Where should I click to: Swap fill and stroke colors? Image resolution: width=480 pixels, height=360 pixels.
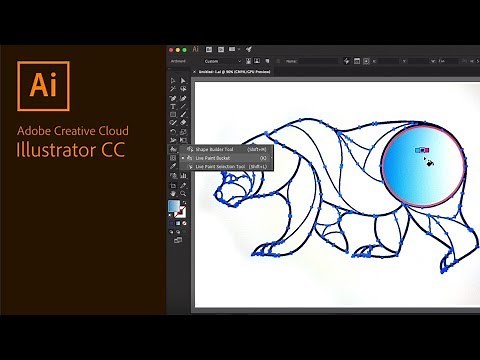(184, 202)
